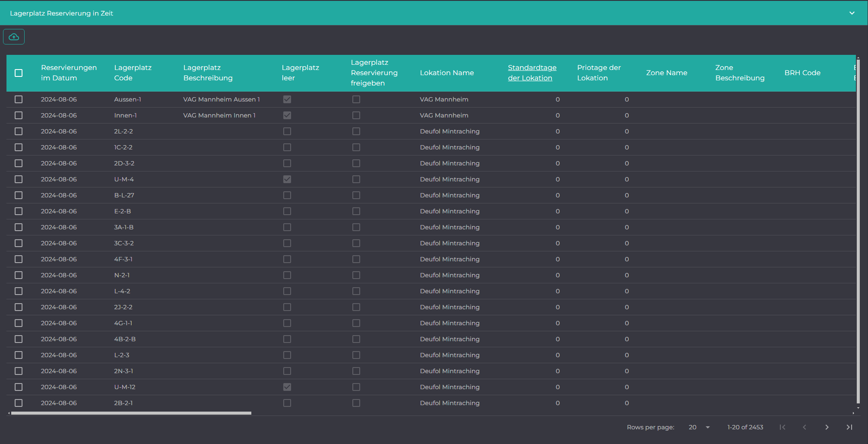The width and height of the screenshot is (868, 444).
Task: Select the row checkbox for U-M-12
Action: tap(19, 387)
